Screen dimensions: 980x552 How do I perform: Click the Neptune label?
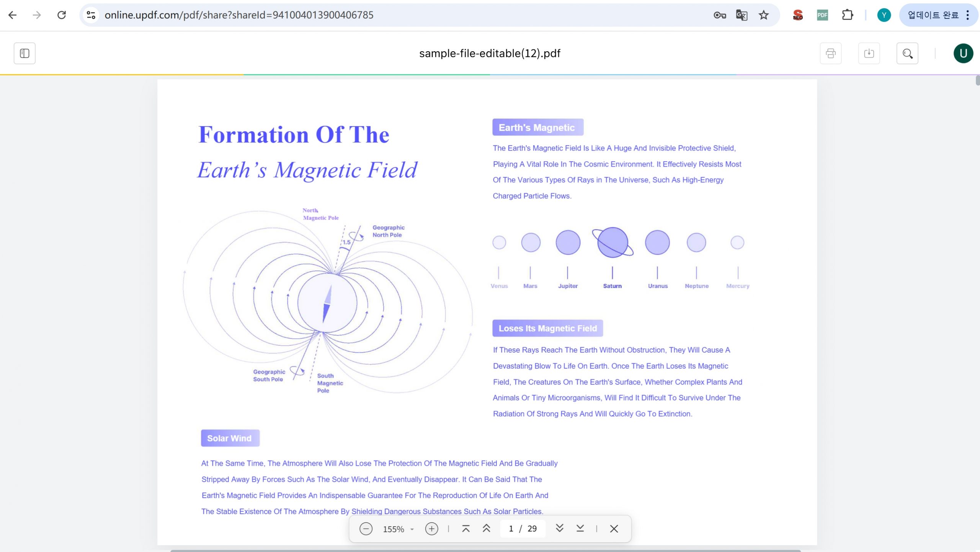[x=697, y=286]
